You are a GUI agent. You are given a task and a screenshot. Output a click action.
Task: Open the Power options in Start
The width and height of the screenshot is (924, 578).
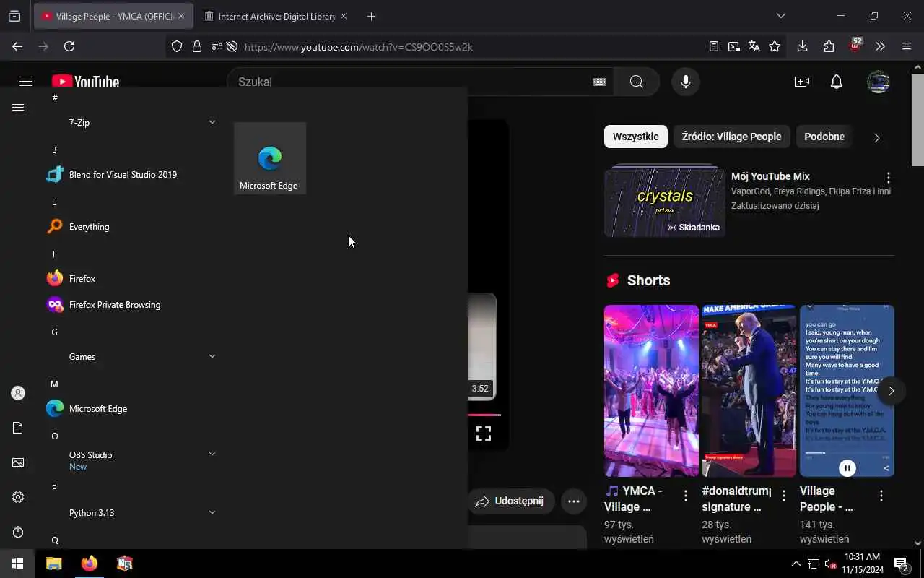[18, 532]
